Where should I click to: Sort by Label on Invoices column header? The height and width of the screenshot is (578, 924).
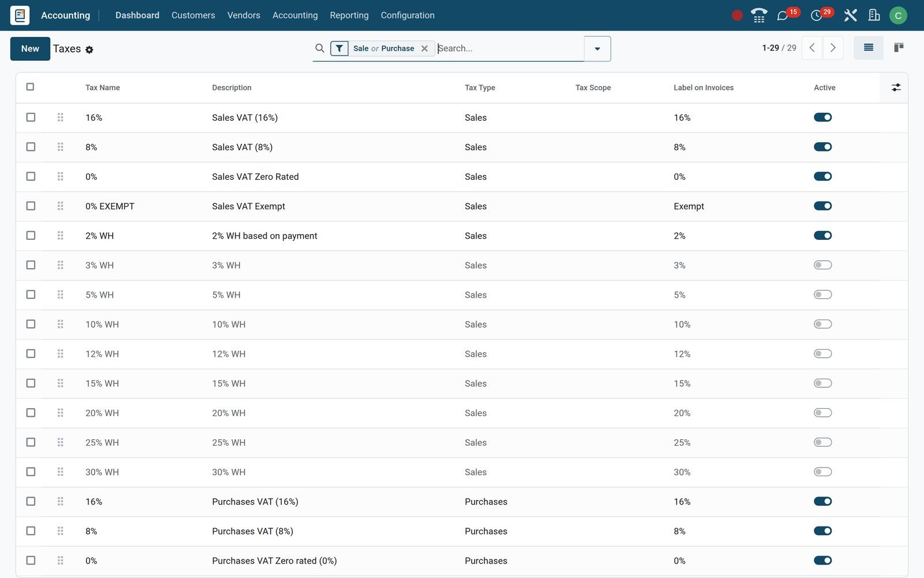[x=703, y=87]
